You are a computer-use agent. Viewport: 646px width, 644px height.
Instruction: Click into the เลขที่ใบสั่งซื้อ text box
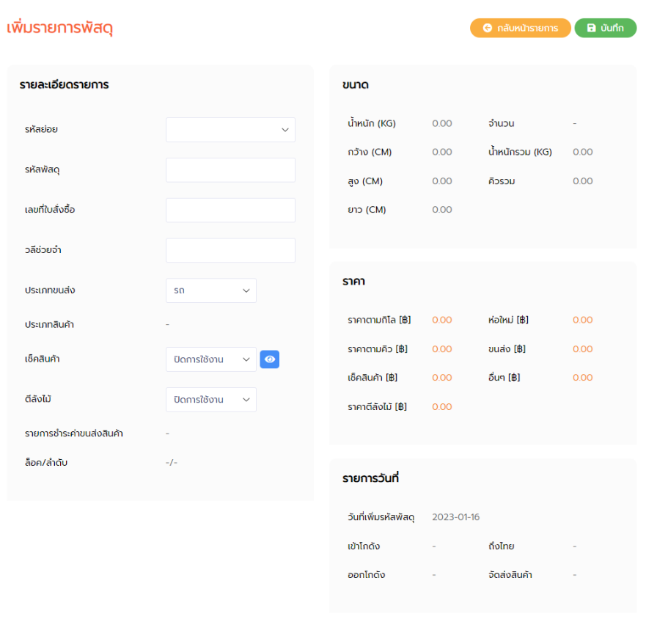230,211
